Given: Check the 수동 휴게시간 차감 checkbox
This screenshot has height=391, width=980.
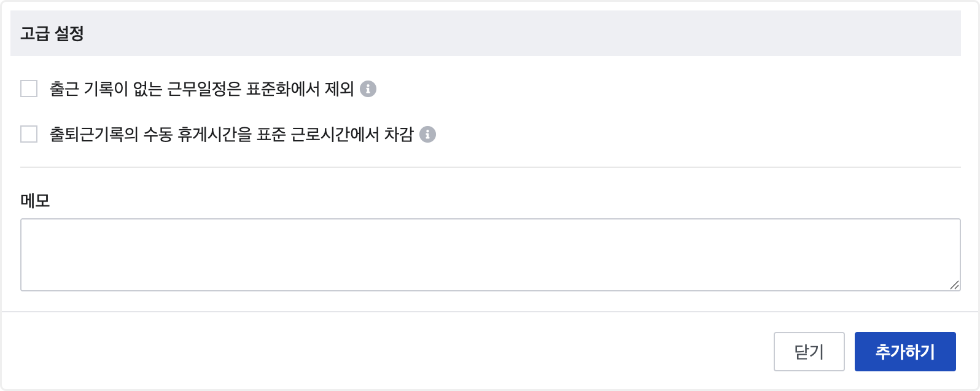Looking at the screenshot, I should point(29,134).
